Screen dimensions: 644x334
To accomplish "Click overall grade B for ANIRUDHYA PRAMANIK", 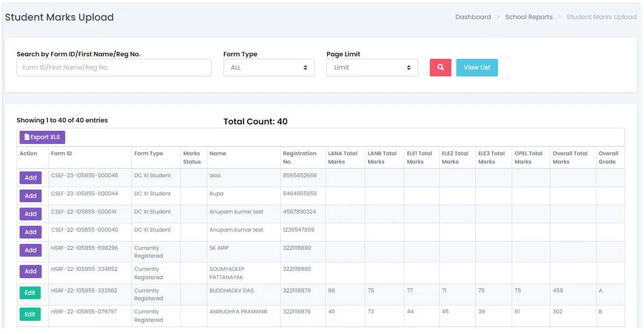I will pyautogui.click(x=600, y=311).
